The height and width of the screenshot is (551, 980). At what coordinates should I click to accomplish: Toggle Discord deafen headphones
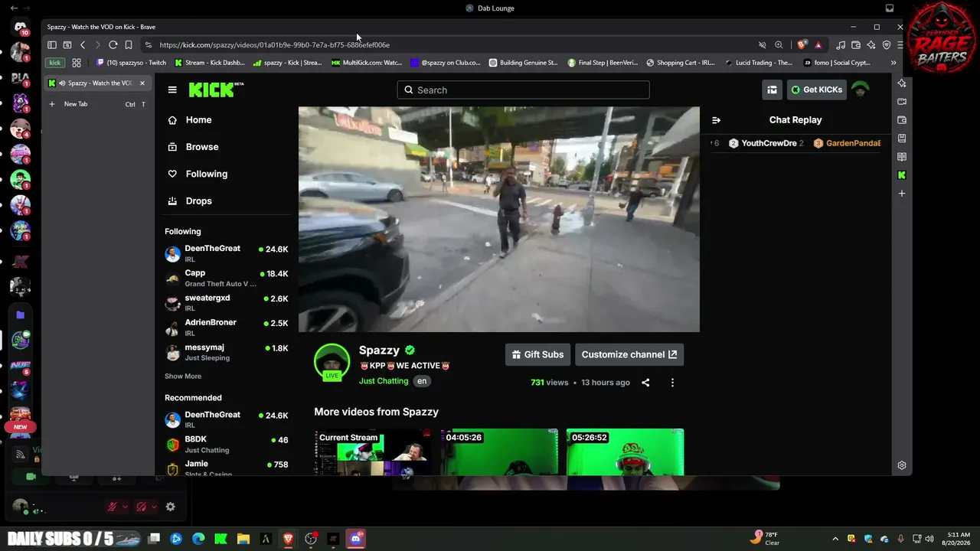point(141,507)
